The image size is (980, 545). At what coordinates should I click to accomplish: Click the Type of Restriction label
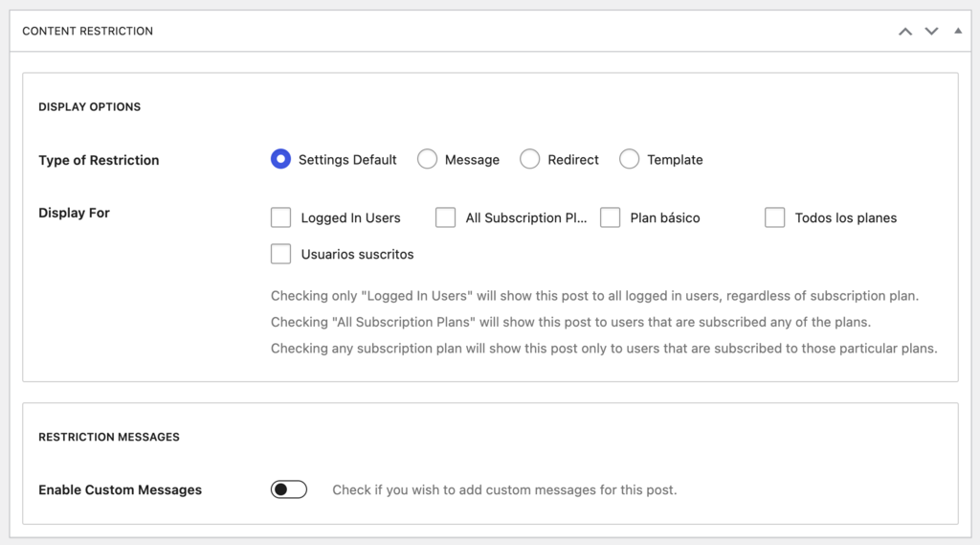pos(99,160)
